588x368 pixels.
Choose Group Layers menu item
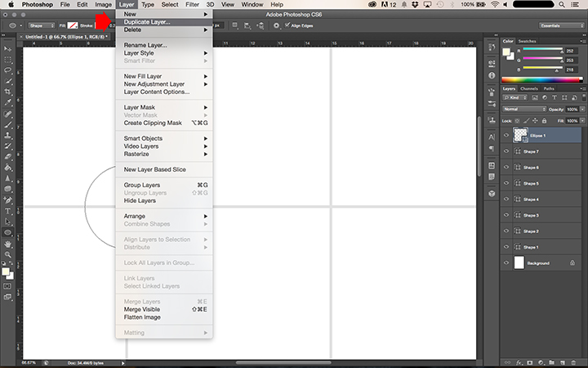tap(164, 185)
